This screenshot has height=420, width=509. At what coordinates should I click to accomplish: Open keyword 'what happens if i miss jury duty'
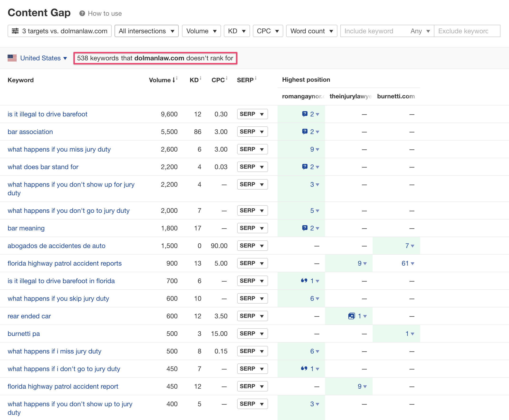coord(54,351)
